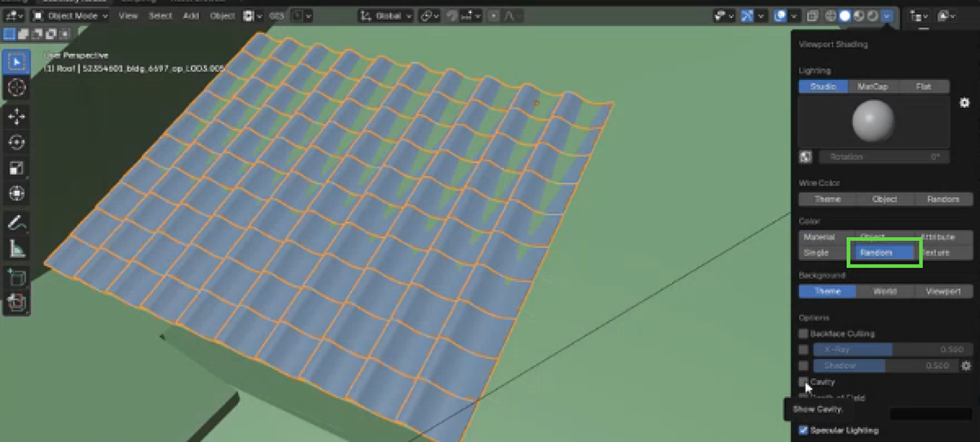Set wire color to Theme
Image resolution: width=980 pixels, height=442 pixels.
pos(827,199)
